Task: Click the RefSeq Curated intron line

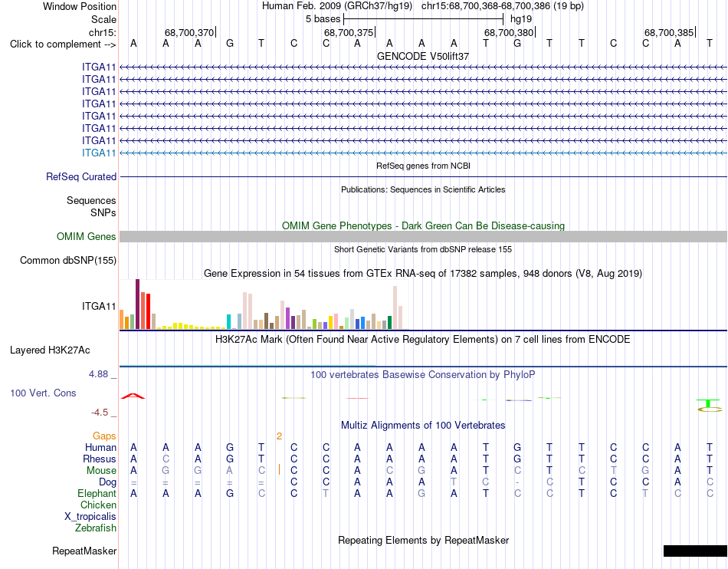Action: click(x=424, y=177)
